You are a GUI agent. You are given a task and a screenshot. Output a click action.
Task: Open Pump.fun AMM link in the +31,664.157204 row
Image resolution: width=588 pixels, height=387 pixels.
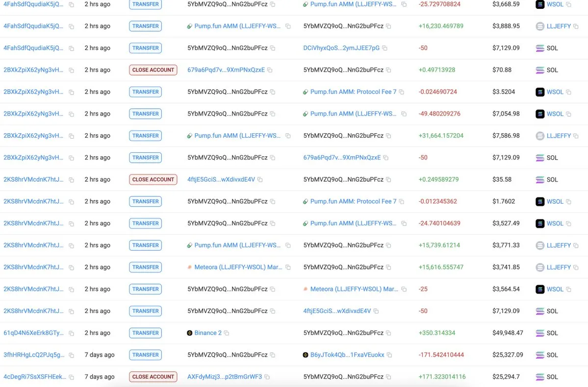click(237, 135)
